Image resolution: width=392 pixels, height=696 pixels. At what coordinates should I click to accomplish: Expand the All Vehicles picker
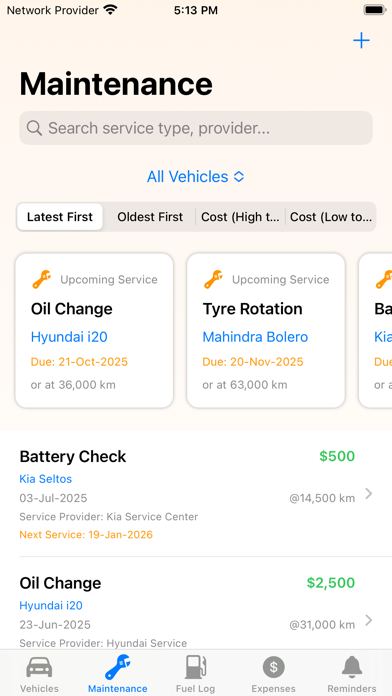click(196, 177)
